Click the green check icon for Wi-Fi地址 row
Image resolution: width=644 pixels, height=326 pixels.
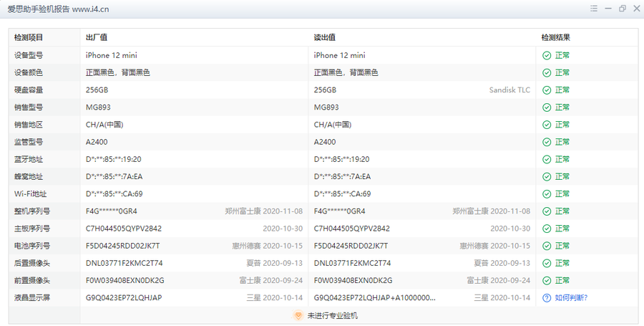547,194
